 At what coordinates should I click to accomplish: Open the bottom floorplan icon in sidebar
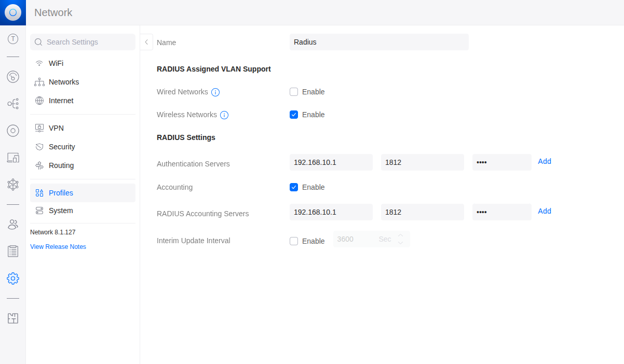[13, 318]
